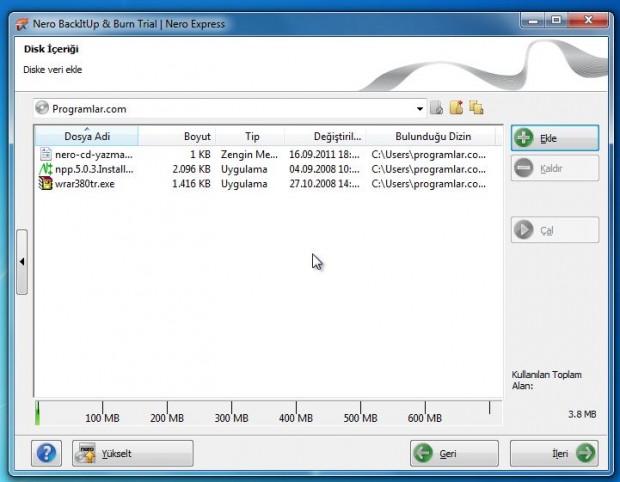Click the disc icon beside Programlar.com
Screen dimensions: 620x482
(42, 108)
